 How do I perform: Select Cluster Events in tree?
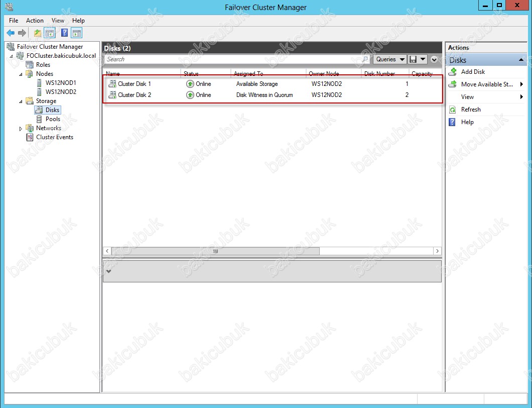coord(55,137)
